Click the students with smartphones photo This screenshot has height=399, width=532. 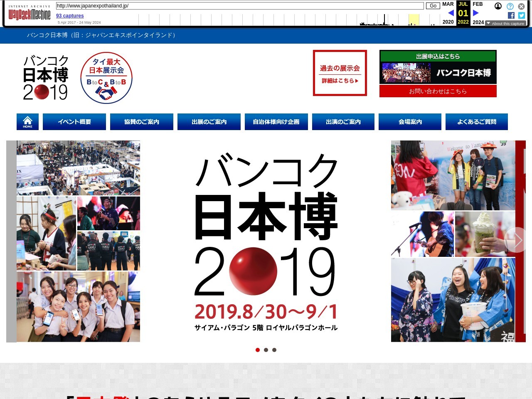tap(78, 307)
